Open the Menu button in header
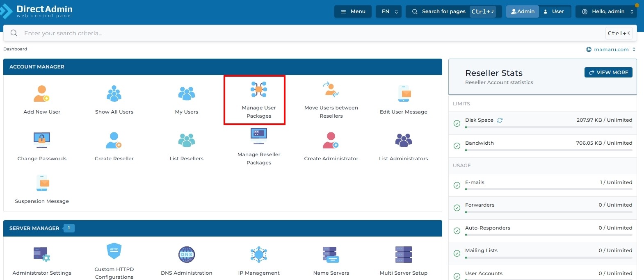This screenshot has width=644, height=280. point(353,11)
